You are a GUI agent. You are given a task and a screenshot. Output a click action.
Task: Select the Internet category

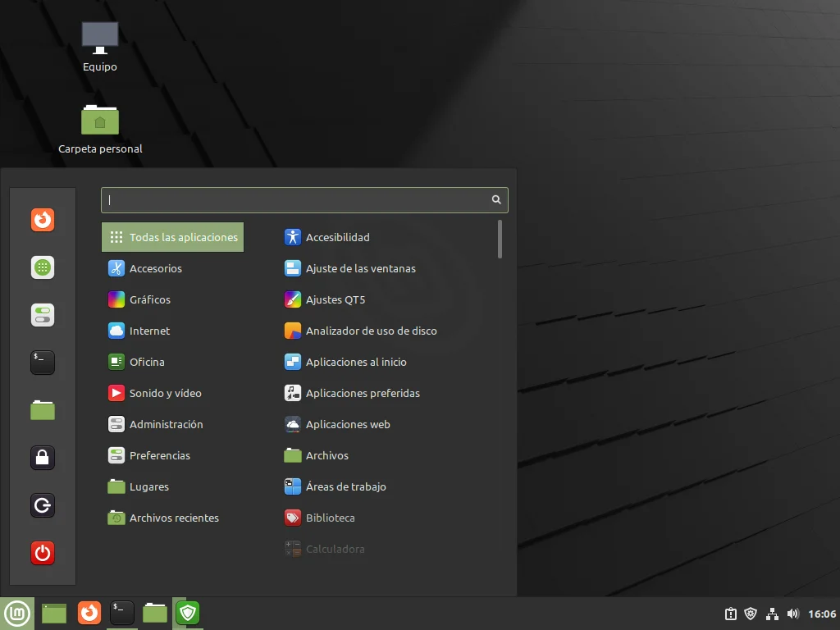pyautogui.click(x=149, y=331)
